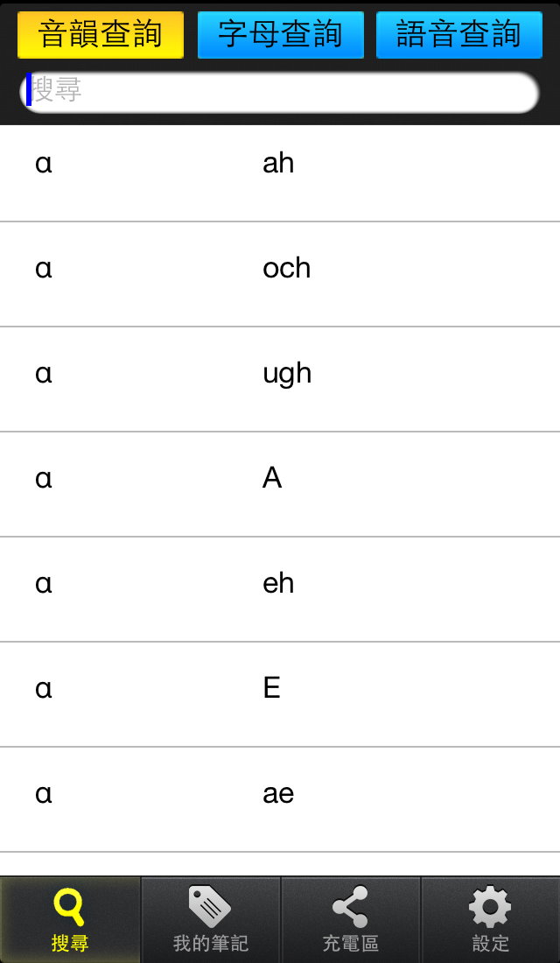Screen dimensions: 560x963
Task: Open the entry with capital A
Action: (x=280, y=484)
